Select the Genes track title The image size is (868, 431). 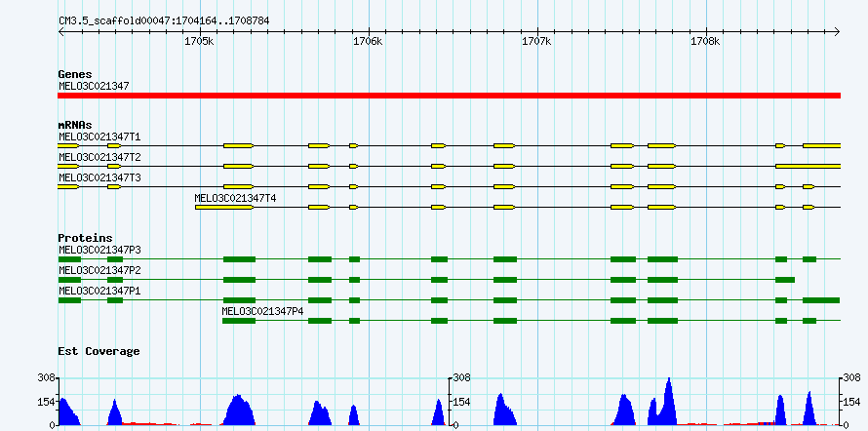point(75,74)
